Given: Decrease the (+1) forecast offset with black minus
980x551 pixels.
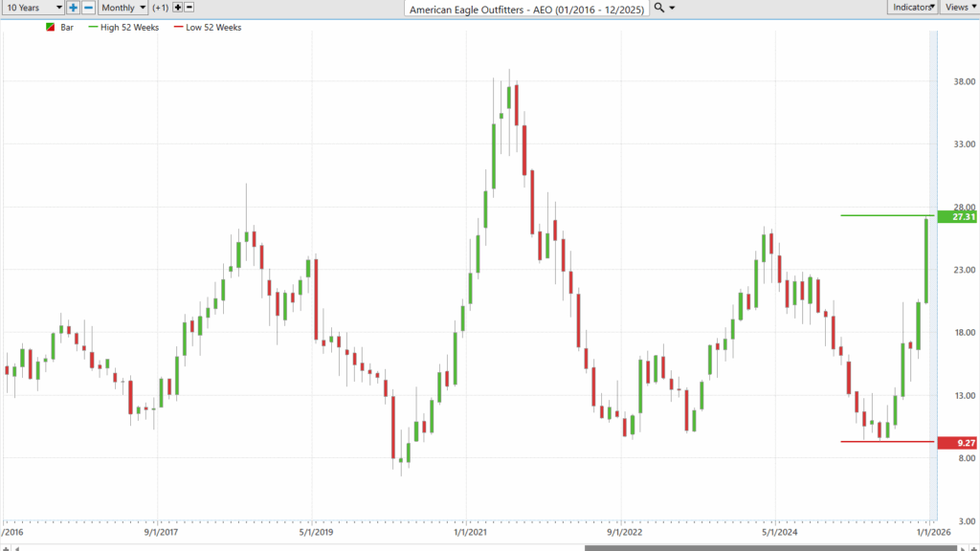Looking at the screenshot, I should coord(189,8).
